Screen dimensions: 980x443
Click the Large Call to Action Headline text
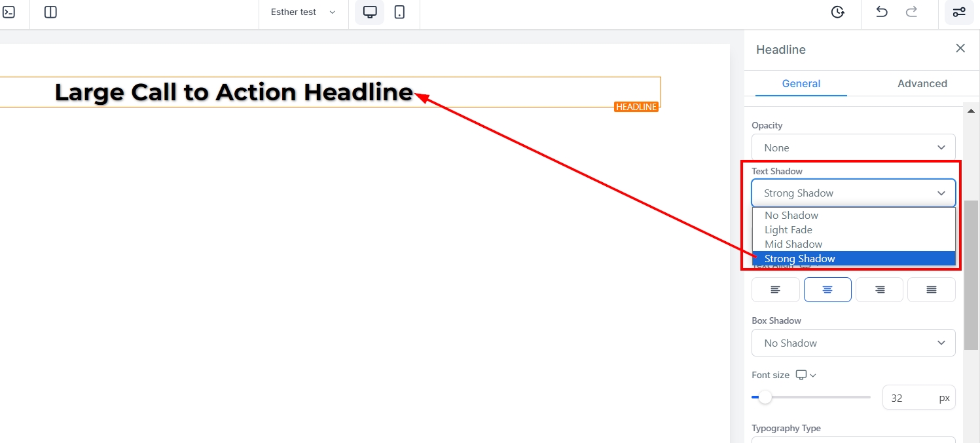(234, 92)
